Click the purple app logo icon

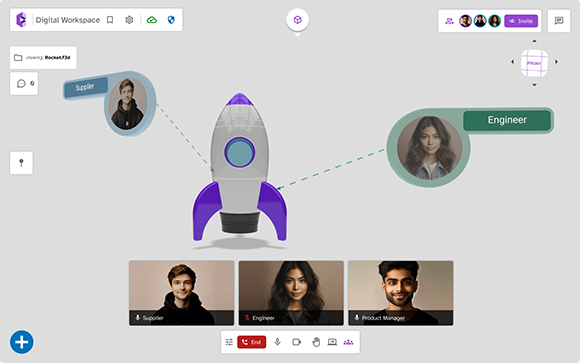(x=21, y=20)
